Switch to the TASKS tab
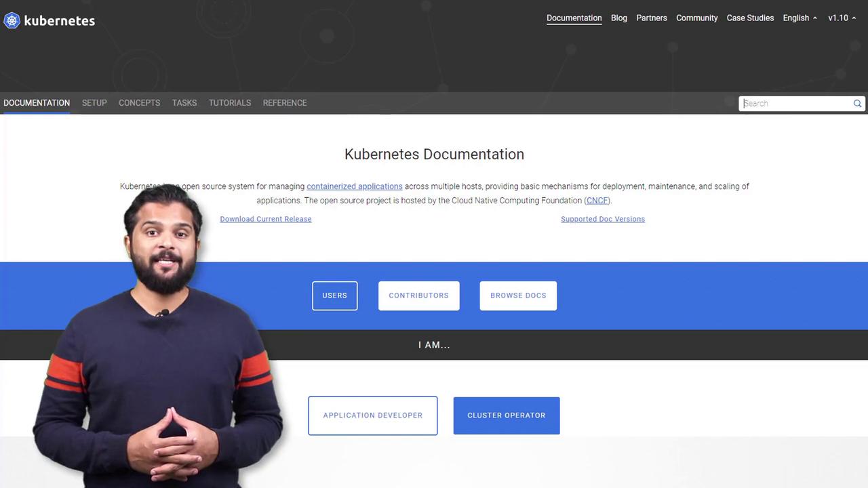This screenshot has height=488, width=868. tap(184, 103)
